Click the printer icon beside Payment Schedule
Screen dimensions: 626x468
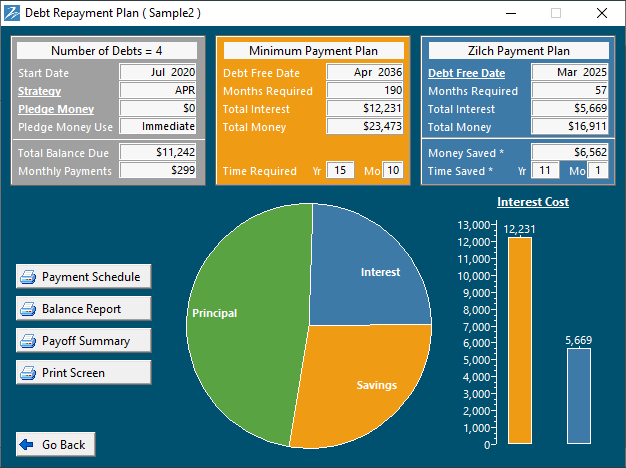29,277
